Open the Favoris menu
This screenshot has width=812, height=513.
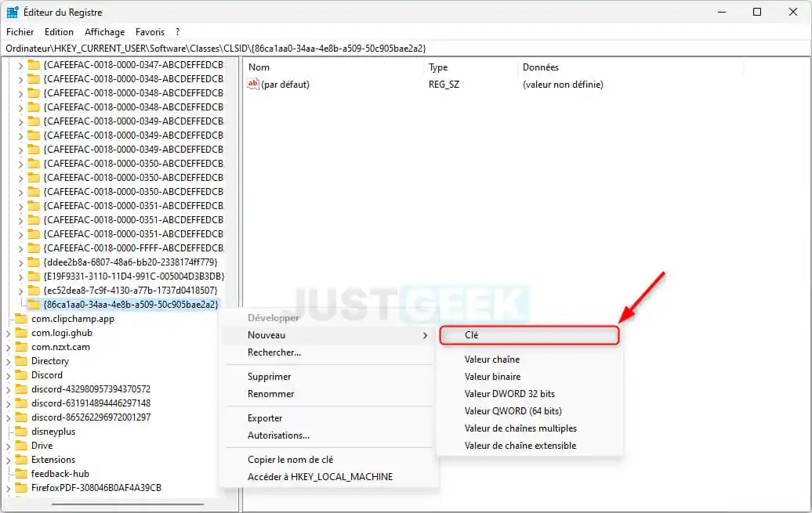pos(150,32)
